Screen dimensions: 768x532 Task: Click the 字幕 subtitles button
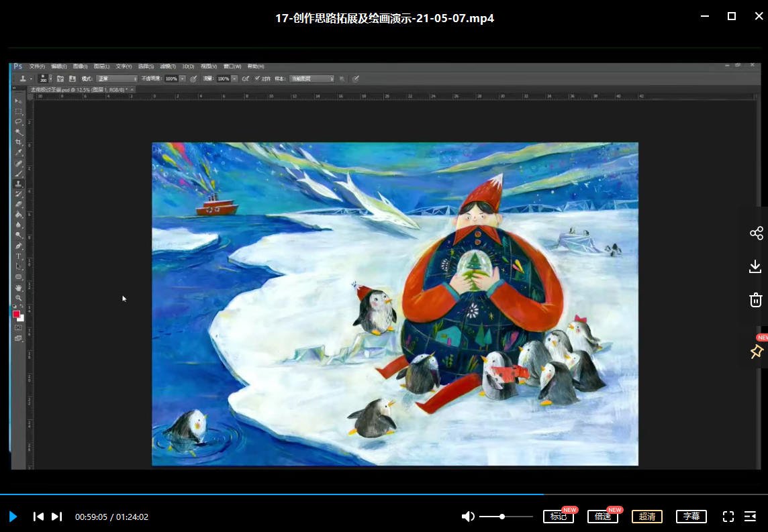tap(691, 517)
